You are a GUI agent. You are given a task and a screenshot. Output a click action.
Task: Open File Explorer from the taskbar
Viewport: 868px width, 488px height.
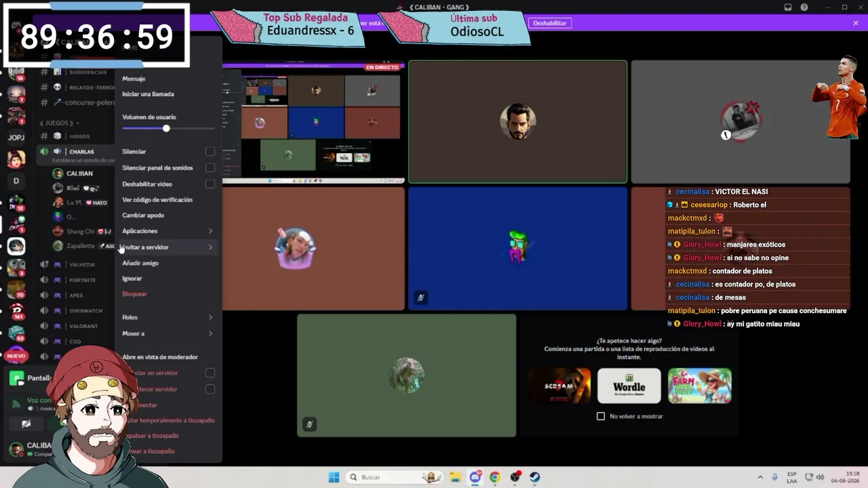click(x=456, y=477)
